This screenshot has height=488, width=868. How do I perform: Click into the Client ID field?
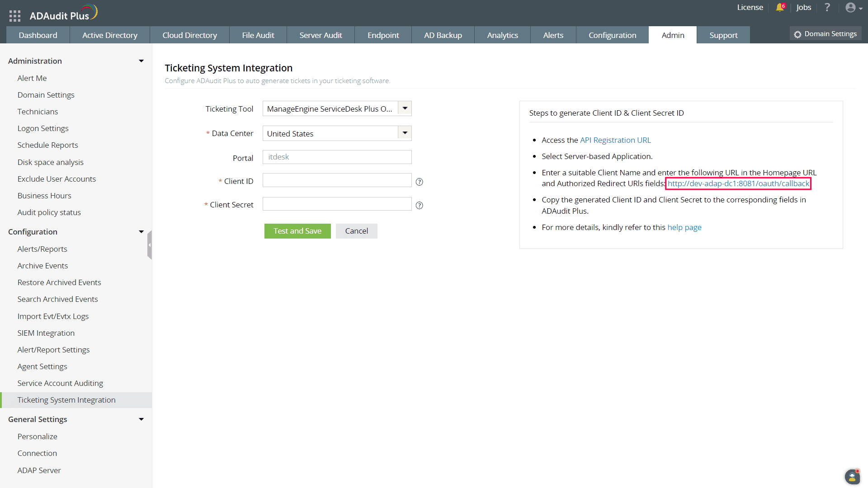tap(337, 180)
